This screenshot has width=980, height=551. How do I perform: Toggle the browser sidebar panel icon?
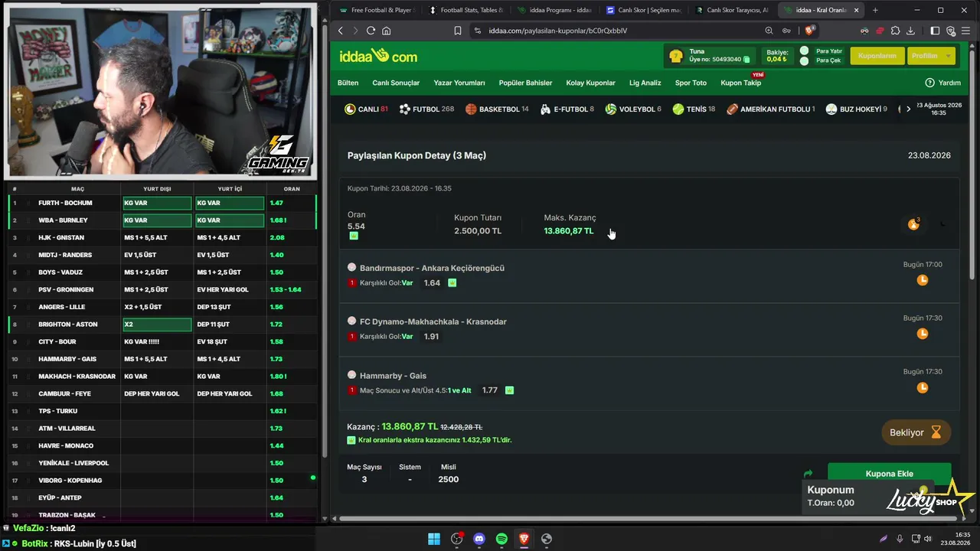[x=935, y=31]
